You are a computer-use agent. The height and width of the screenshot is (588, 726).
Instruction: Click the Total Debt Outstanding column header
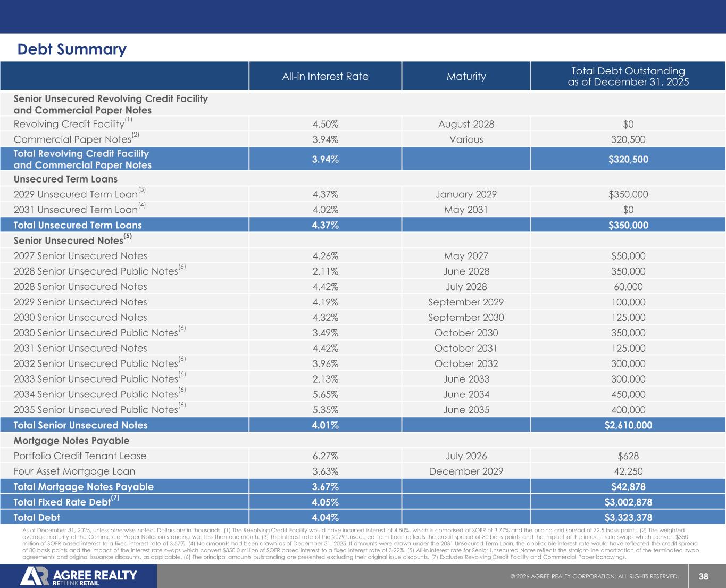click(628, 76)
